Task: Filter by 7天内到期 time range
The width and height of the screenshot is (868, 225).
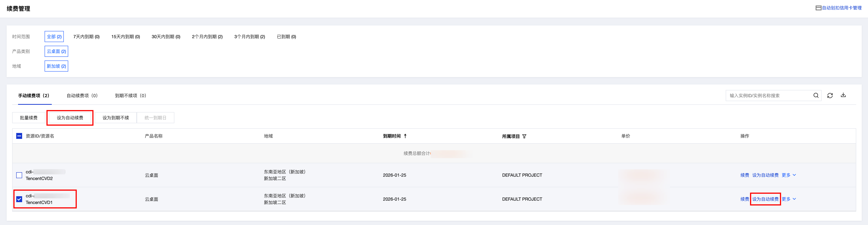Action: (x=86, y=37)
